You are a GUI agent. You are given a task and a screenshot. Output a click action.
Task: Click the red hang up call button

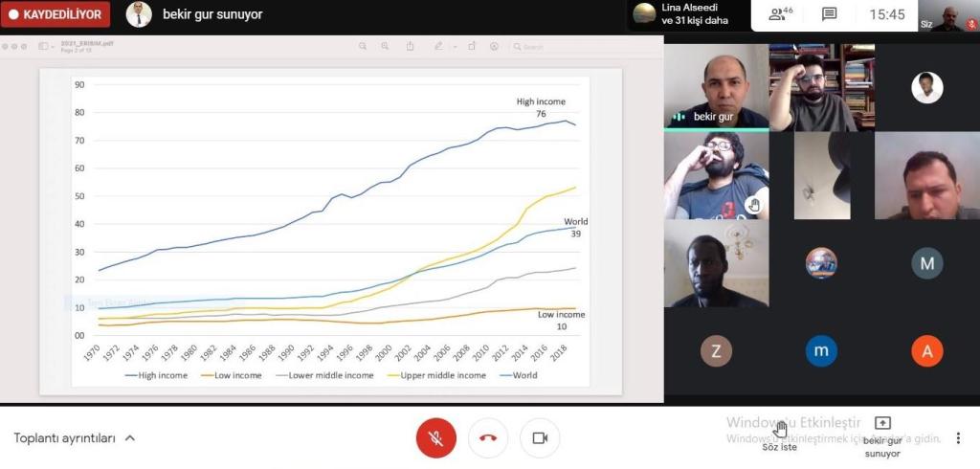pyautogui.click(x=488, y=438)
